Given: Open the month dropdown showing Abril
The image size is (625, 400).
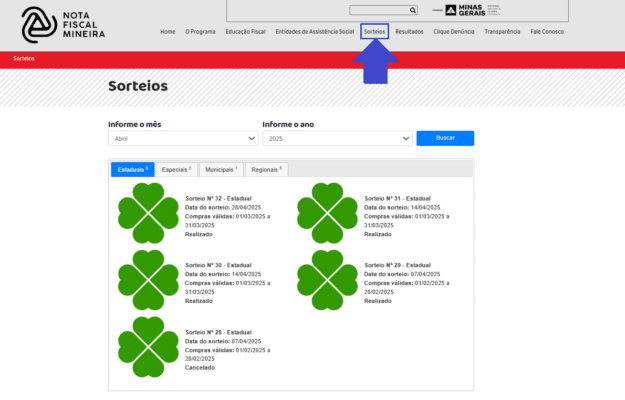Looking at the screenshot, I should pyautogui.click(x=183, y=139).
